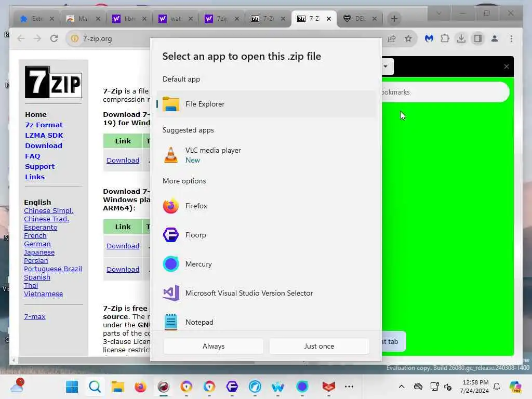Open Floorp from the taskbar
Screen dimensions: 532x399
coord(232,387)
